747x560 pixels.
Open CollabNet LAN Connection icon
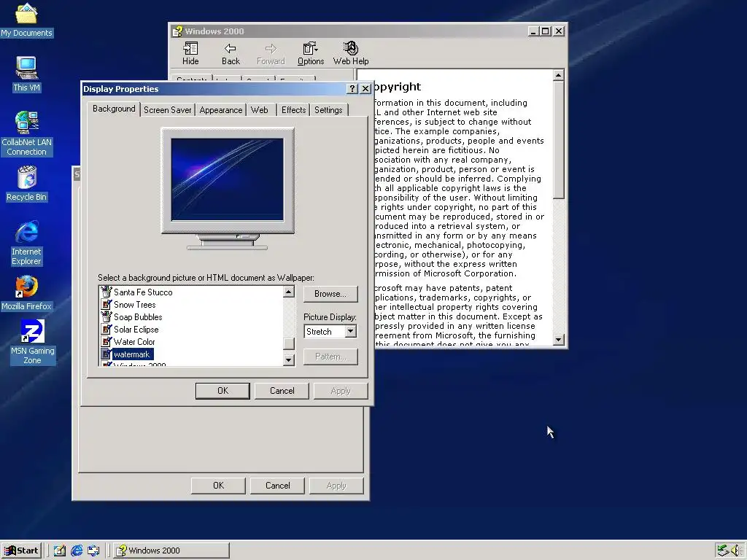(26, 133)
